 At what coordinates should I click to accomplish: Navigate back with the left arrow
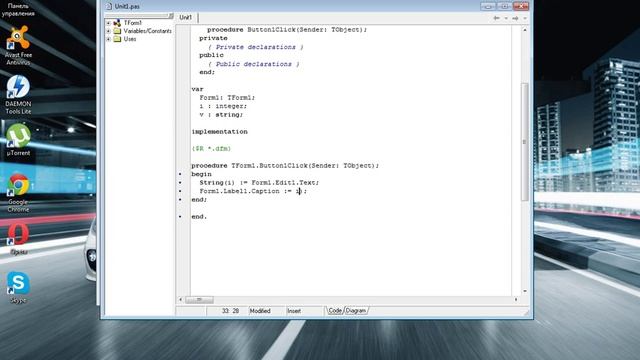496,18
